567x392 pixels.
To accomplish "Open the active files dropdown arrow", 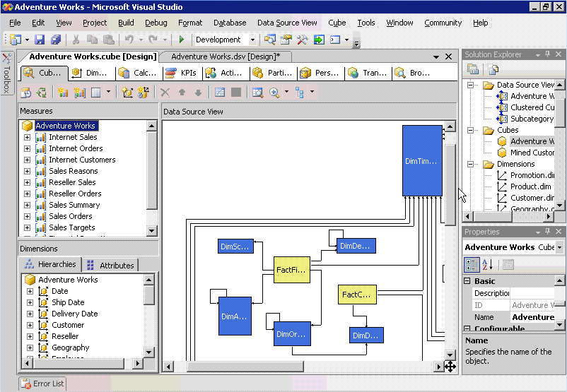I will click(x=436, y=57).
